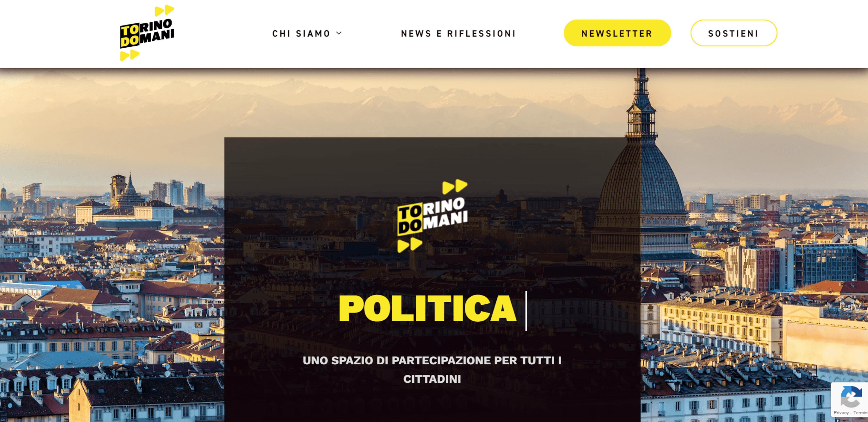Click the yellow NEWSLETTER button

(x=617, y=33)
